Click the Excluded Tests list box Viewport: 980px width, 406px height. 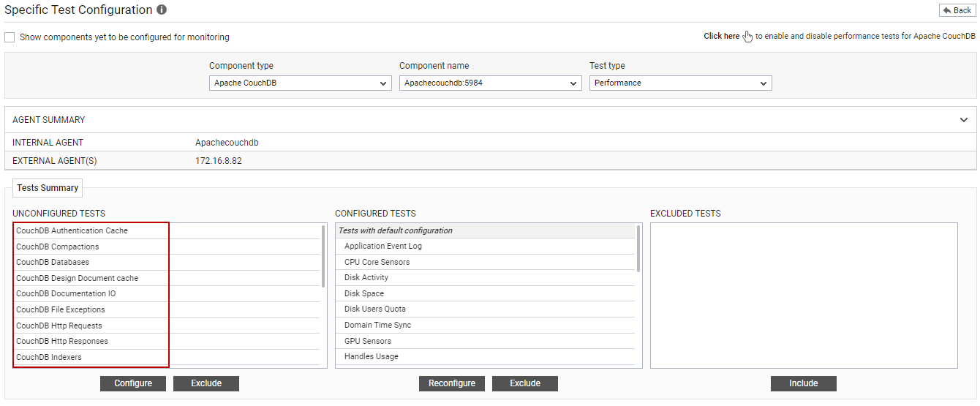click(x=804, y=296)
